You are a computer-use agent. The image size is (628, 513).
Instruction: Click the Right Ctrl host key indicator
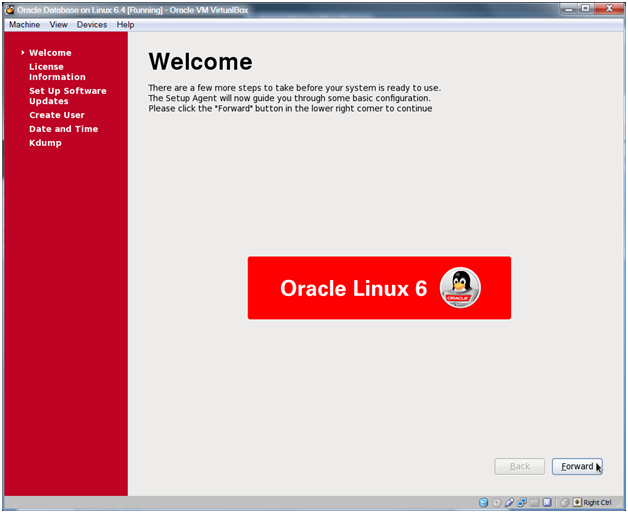pos(596,502)
